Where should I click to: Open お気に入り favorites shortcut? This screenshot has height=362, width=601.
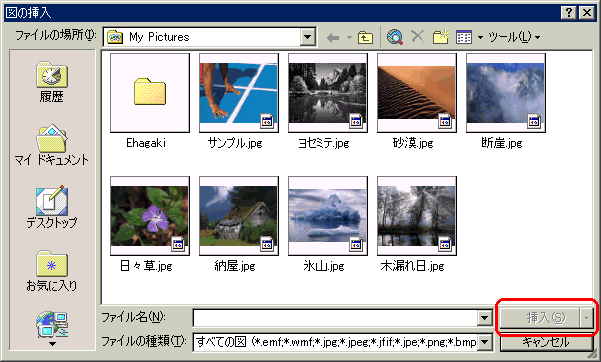click(52, 270)
